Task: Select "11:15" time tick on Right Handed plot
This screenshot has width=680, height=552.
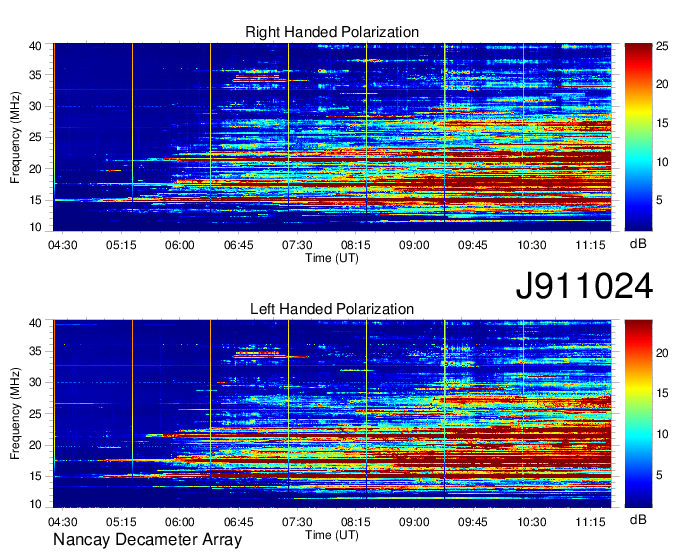Action: tap(590, 245)
